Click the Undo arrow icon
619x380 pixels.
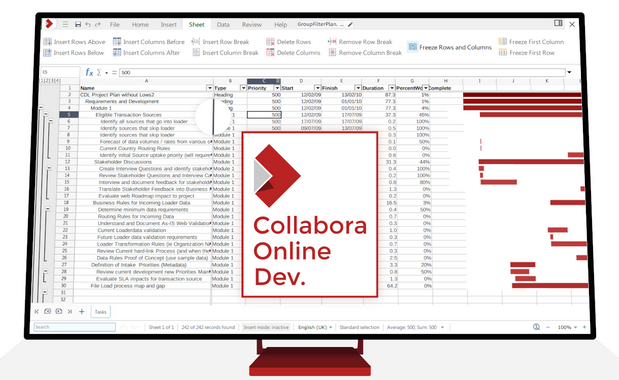88,24
